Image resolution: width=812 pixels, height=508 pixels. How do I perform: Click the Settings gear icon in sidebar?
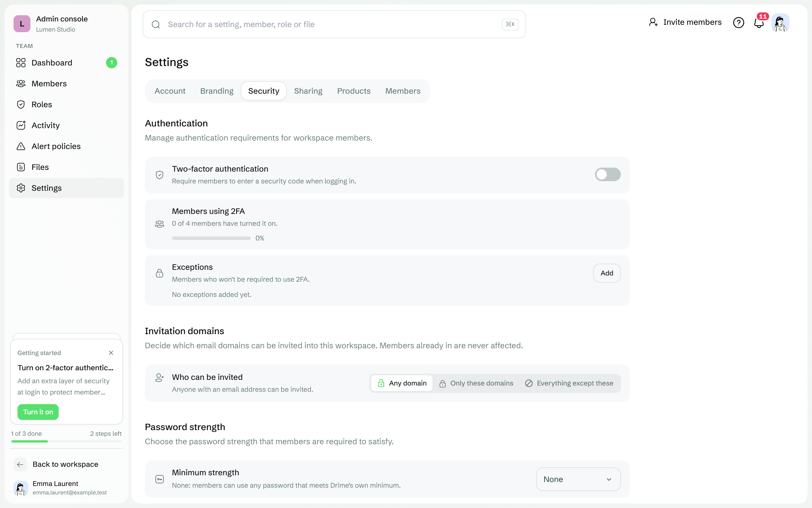click(x=21, y=188)
